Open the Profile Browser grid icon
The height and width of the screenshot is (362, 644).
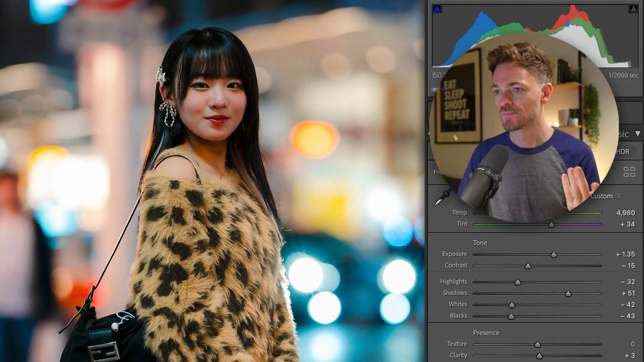click(629, 172)
